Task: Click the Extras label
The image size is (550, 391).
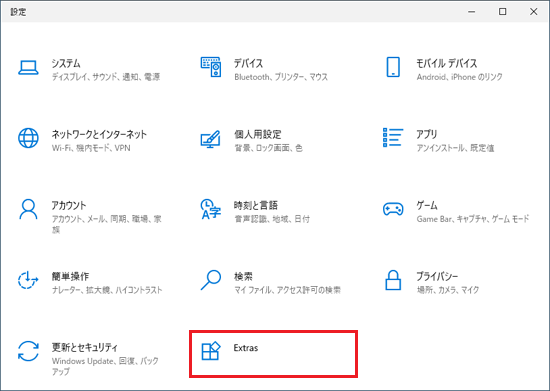Action: click(x=246, y=348)
